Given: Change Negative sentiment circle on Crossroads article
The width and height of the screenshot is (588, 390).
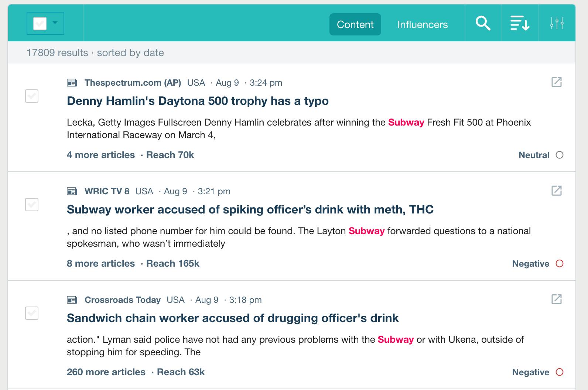Looking at the screenshot, I should pyautogui.click(x=560, y=372).
